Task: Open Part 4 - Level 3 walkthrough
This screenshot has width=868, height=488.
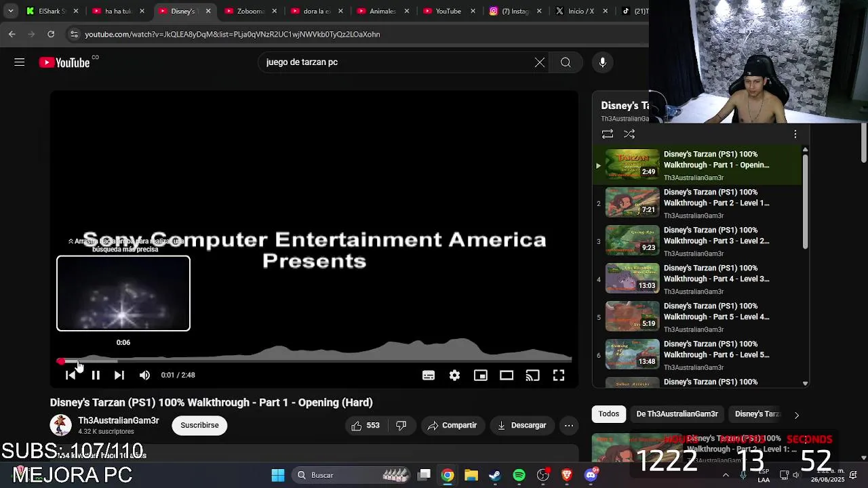Action: [x=698, y=279]
